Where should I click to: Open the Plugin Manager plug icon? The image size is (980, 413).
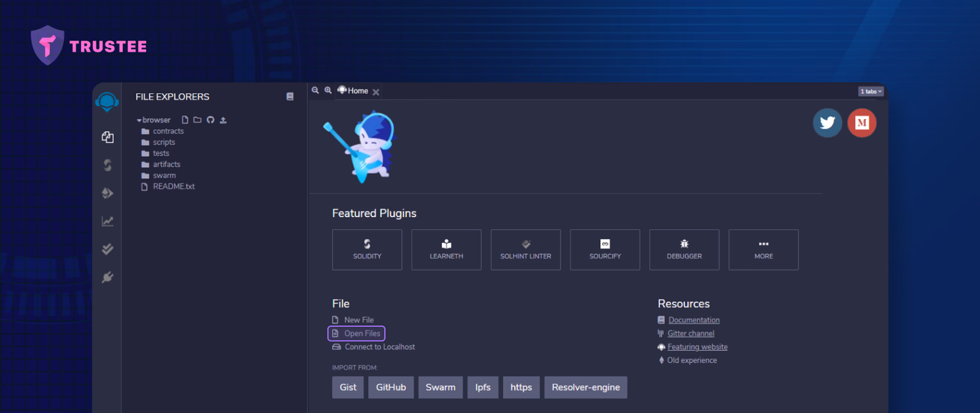[x=107, y=277]
